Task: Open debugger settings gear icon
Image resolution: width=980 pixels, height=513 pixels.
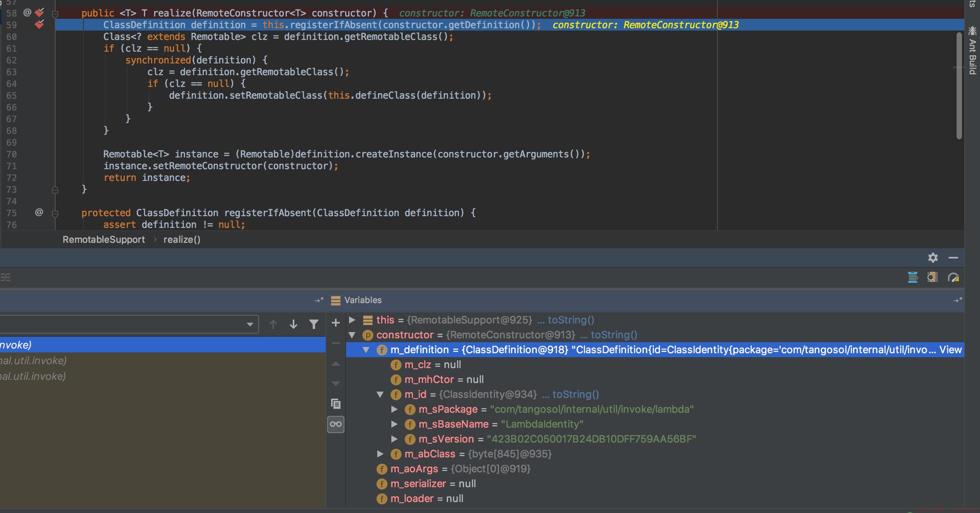Action: (933, 258)
